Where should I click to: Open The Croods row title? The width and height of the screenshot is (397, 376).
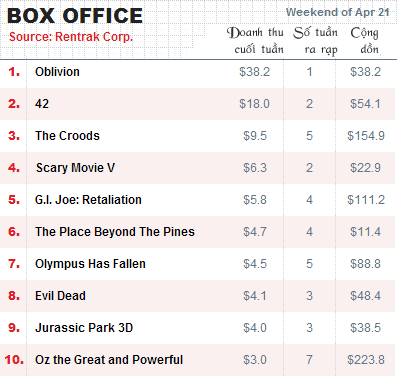point(67,136)
